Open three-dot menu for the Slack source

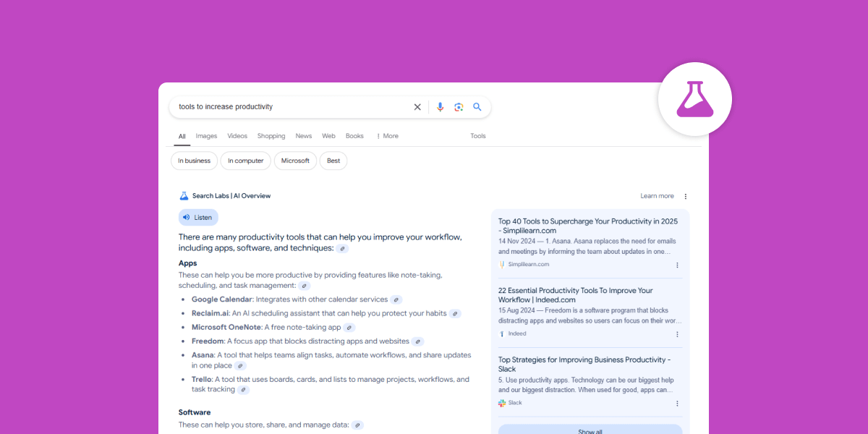coord(677,404)
